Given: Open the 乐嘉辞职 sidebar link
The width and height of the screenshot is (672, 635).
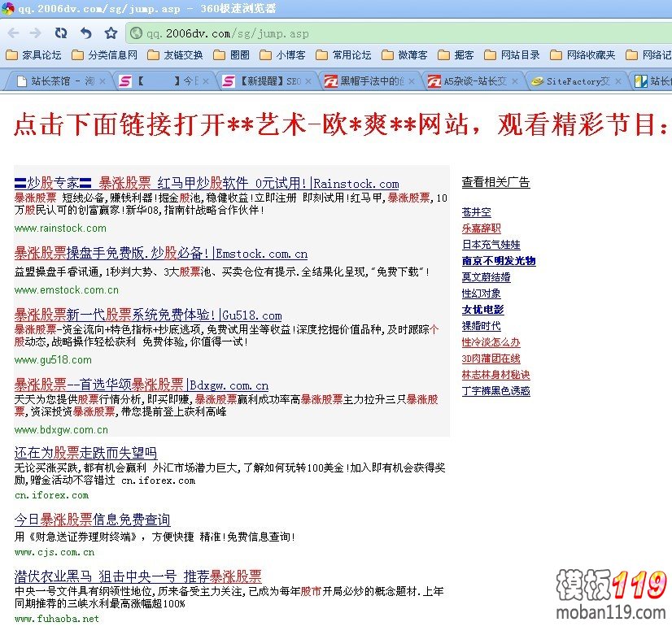Looking at the screenshot, I should [482, 228].
